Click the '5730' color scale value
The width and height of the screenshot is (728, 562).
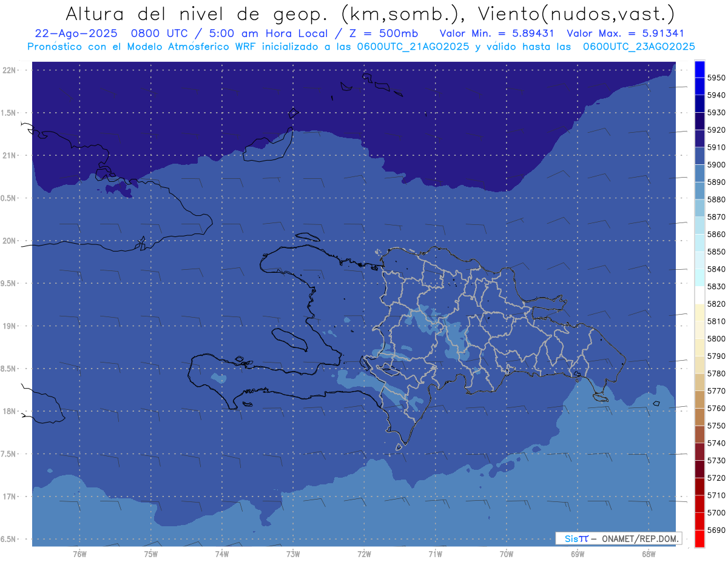pyautogui.click(x=716, y=460)
